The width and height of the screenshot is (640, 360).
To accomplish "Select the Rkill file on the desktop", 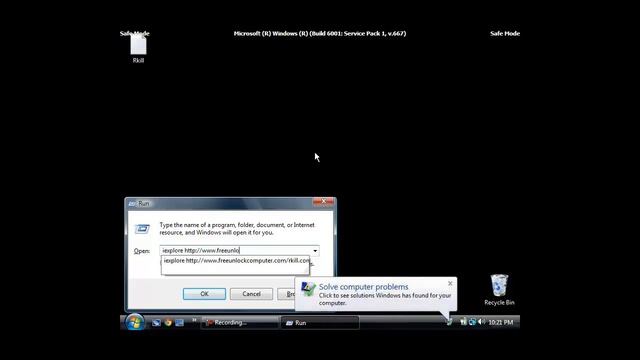I will [138, 49].
